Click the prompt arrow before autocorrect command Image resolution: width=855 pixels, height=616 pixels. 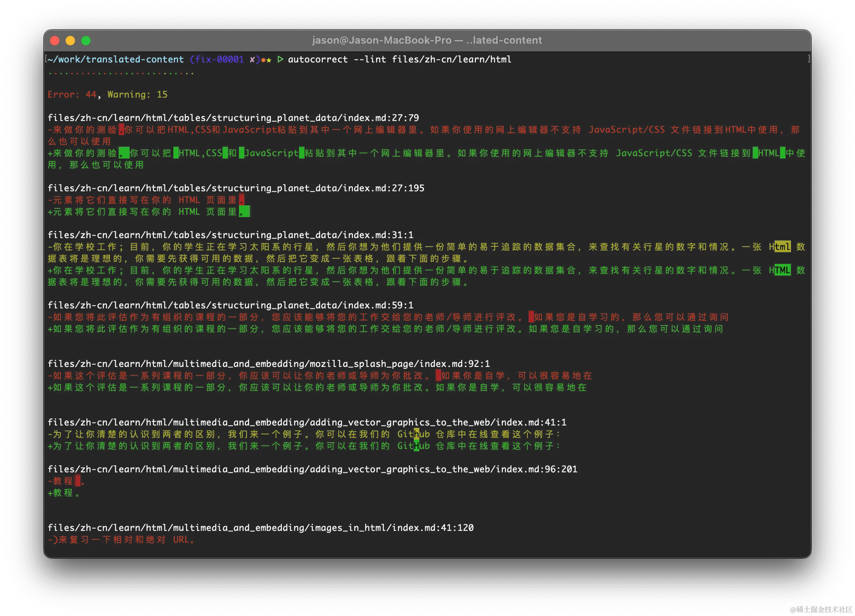click(280, 59)
